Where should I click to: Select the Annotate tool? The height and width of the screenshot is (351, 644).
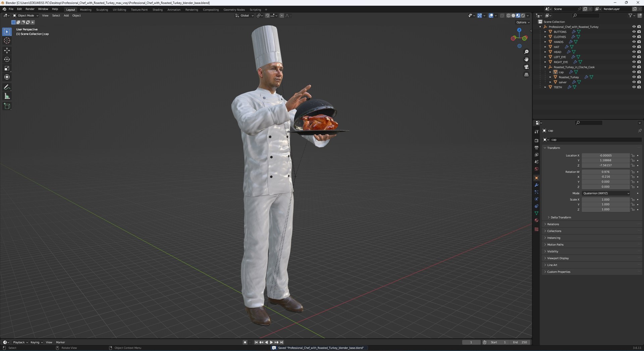point(7,87)
